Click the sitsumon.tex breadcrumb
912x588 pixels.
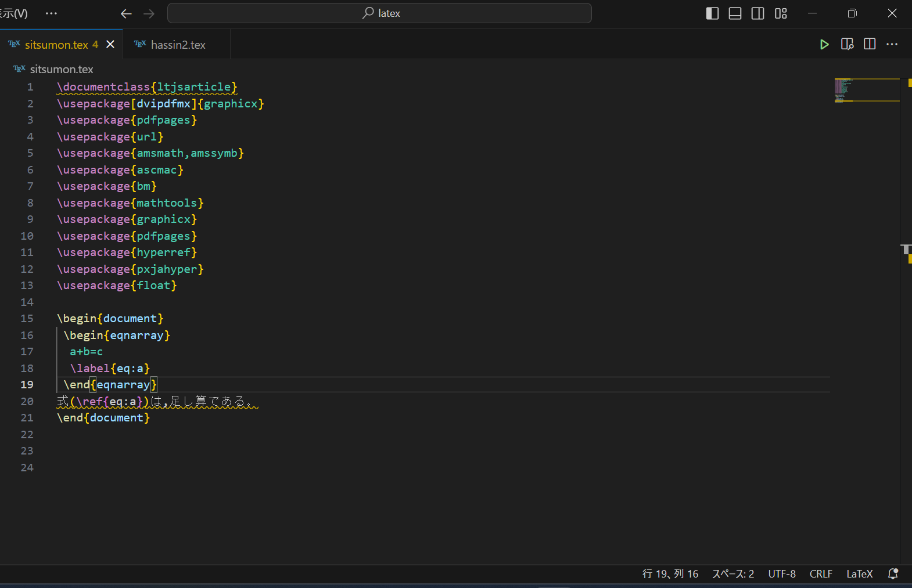(61, 69)
